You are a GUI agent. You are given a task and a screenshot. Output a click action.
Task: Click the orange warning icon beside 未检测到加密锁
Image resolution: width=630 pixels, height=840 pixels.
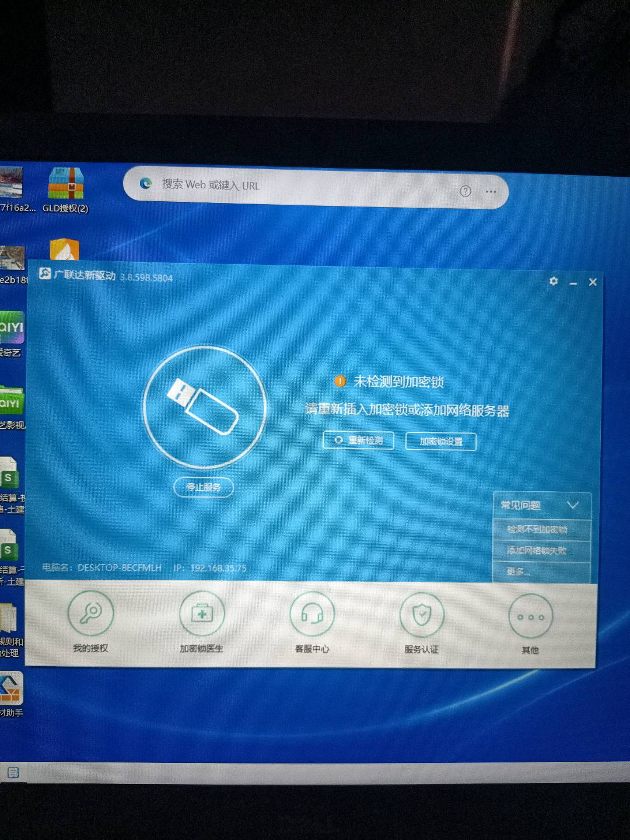pos(340,381)
